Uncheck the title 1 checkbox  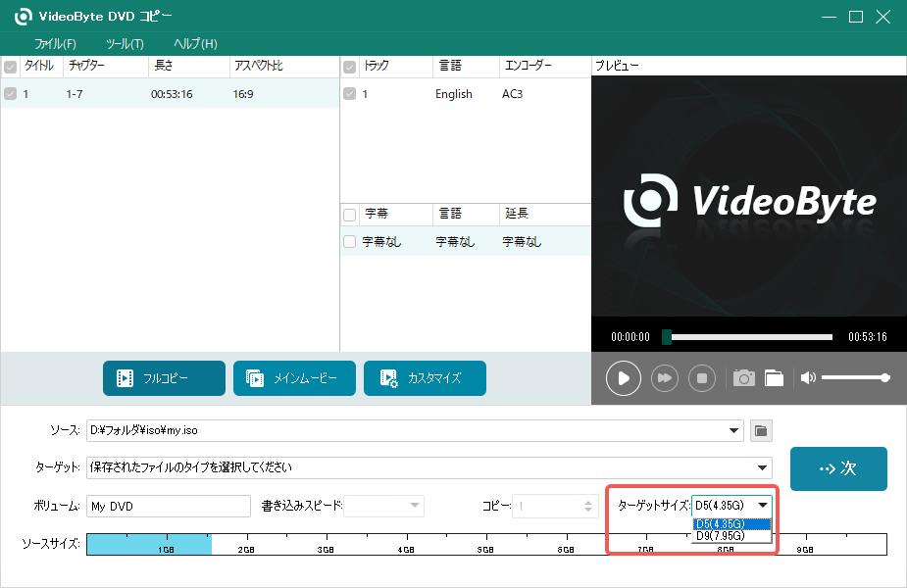(10, 93)
